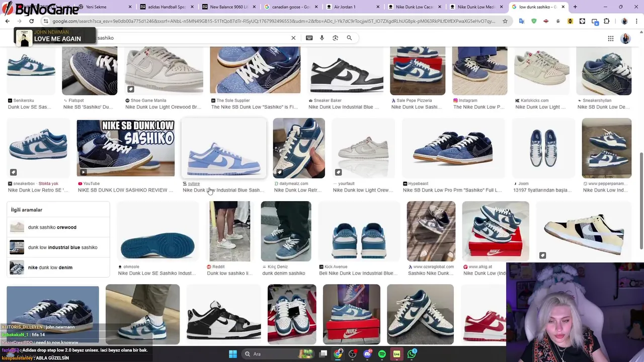
Task: Open the dailymealz.com hand-held Dunk thumbnail
Action: pyautogui.click(x=299, y=148)
